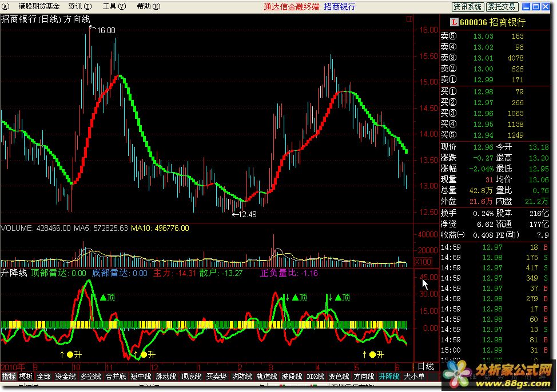Switch to the 轨道线 indicator tab

[x=267, y=376]
